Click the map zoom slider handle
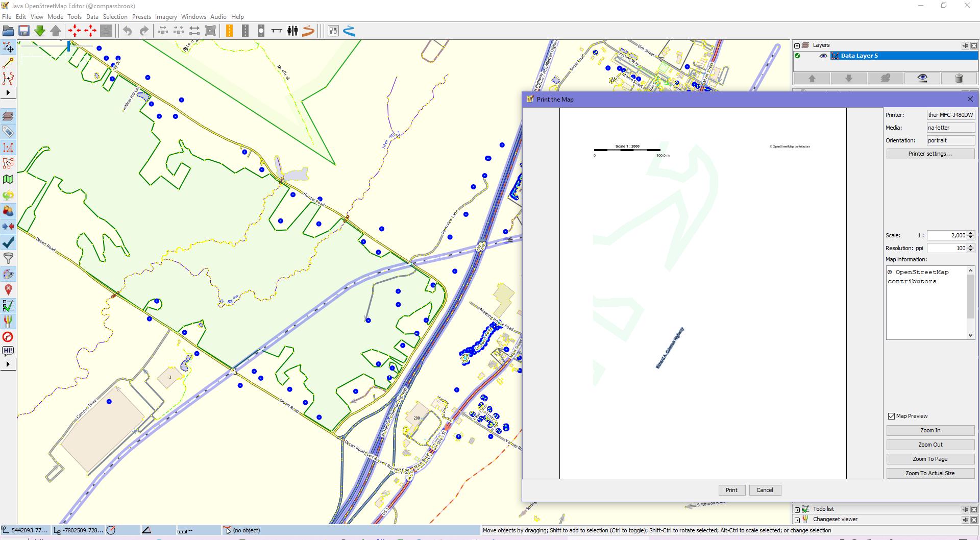 point(69,46)
